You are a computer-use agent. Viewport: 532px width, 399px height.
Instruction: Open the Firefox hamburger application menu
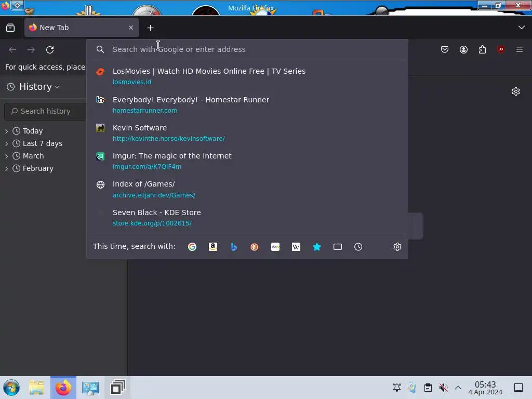(520, 49)
